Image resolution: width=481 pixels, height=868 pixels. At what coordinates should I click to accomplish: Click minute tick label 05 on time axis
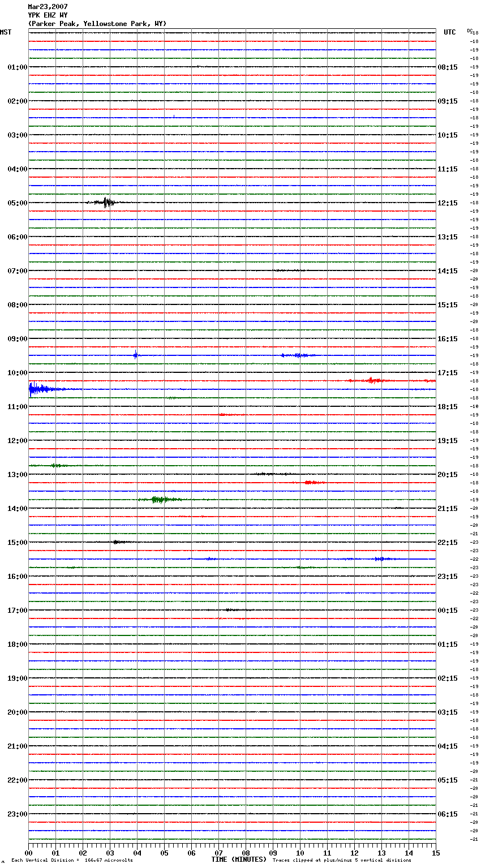(x=164, y=853)
